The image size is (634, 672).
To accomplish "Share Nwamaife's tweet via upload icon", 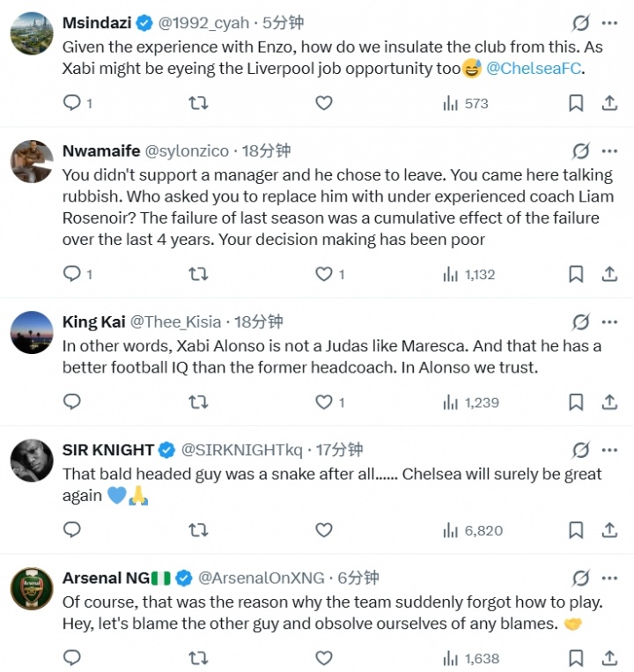I will (609, 274).
